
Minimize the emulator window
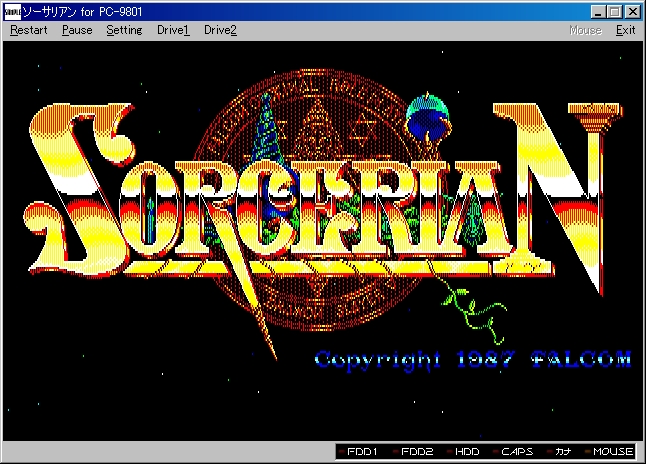[x=598, y=12]
